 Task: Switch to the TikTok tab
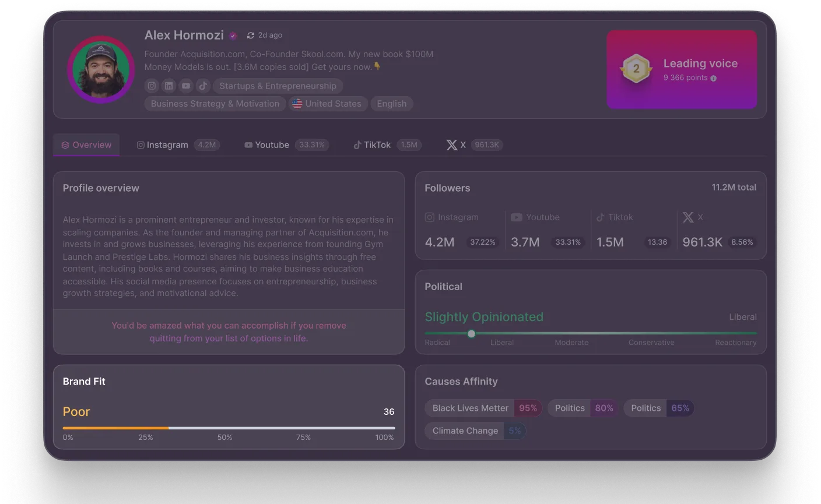(387, 145)
